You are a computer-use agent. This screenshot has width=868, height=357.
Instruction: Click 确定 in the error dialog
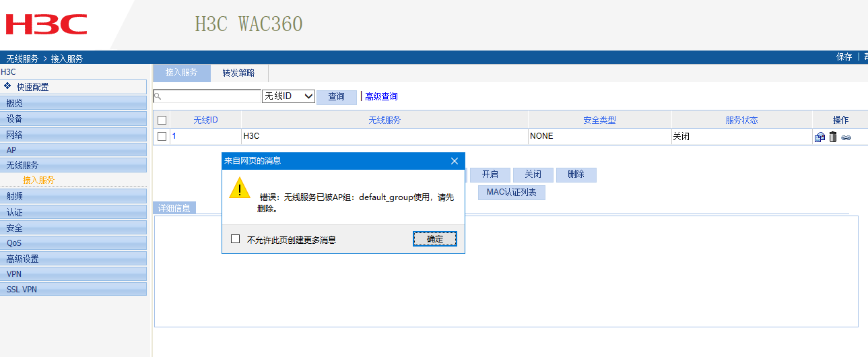[x=435, y=238]
